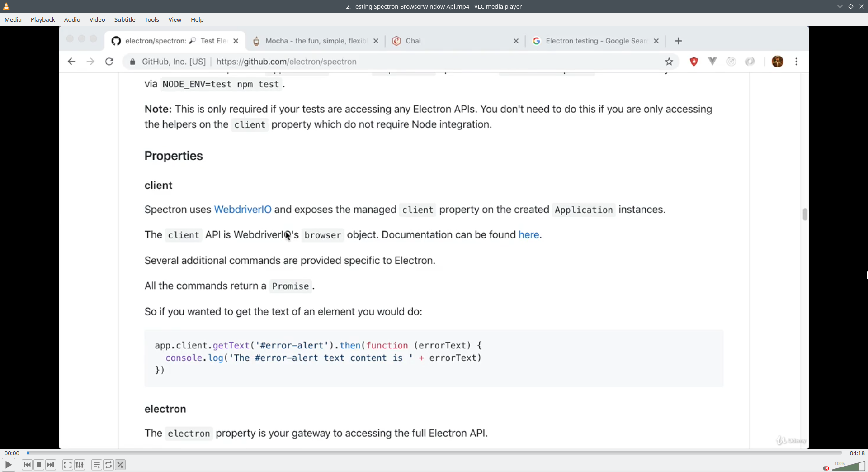The height and width of the screenshot is (472, 868).
Task: Toggle loop playback mode
Action: 108,465
